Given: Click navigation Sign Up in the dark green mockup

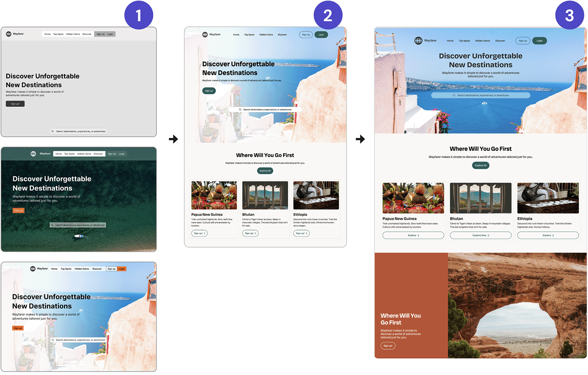Looking at the screenshot, I should (112, 154).
